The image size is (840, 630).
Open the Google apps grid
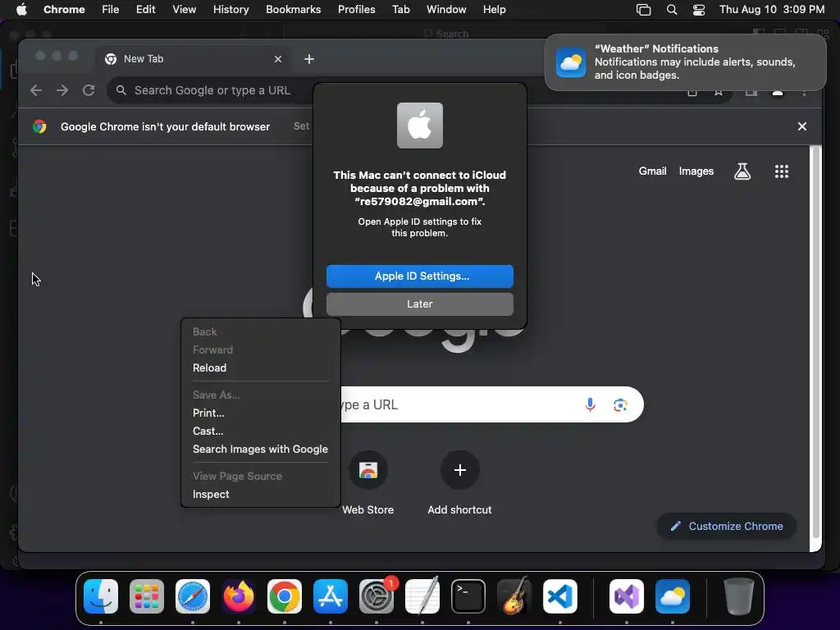(x=782, y=171)
